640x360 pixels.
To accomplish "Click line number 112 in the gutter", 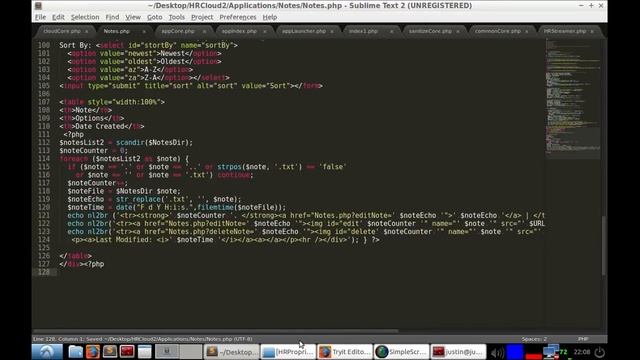I will (44, 142).
